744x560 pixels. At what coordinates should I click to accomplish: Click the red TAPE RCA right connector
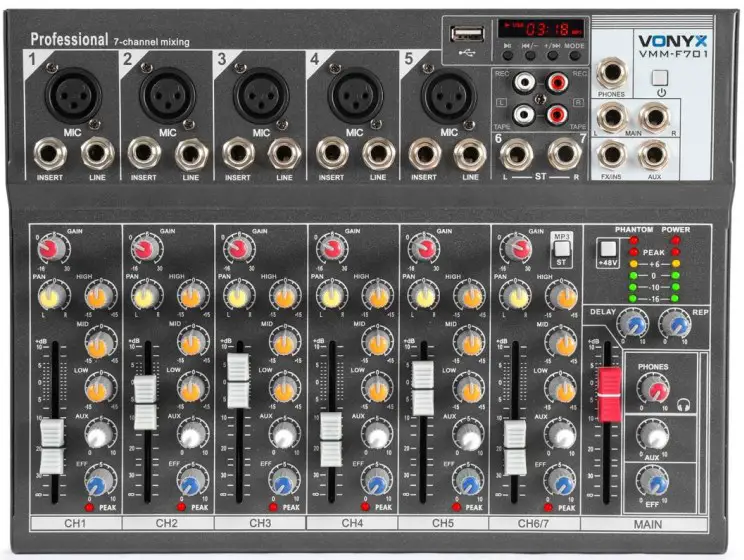557,114
